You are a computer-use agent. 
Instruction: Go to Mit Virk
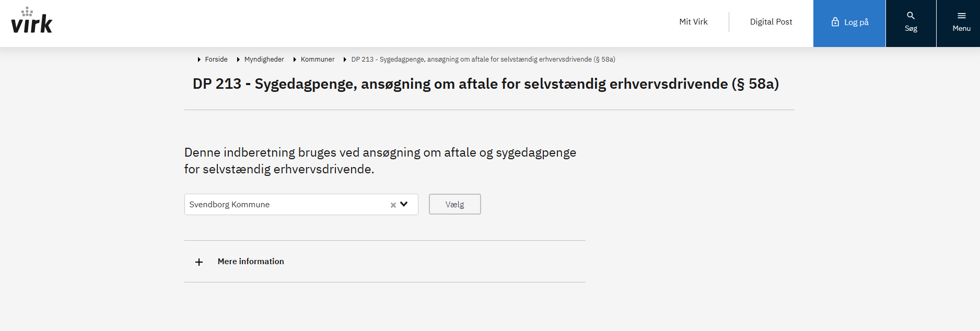pos(693,22)
